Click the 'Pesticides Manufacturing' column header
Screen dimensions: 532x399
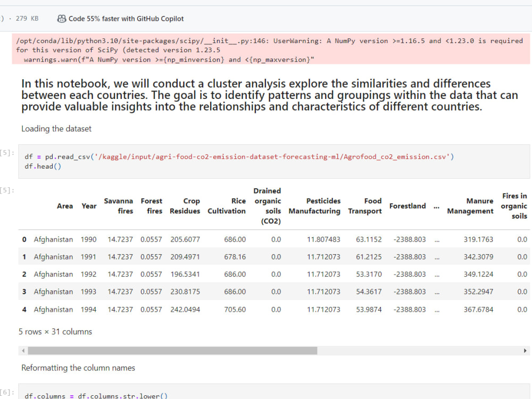[314, 206]
